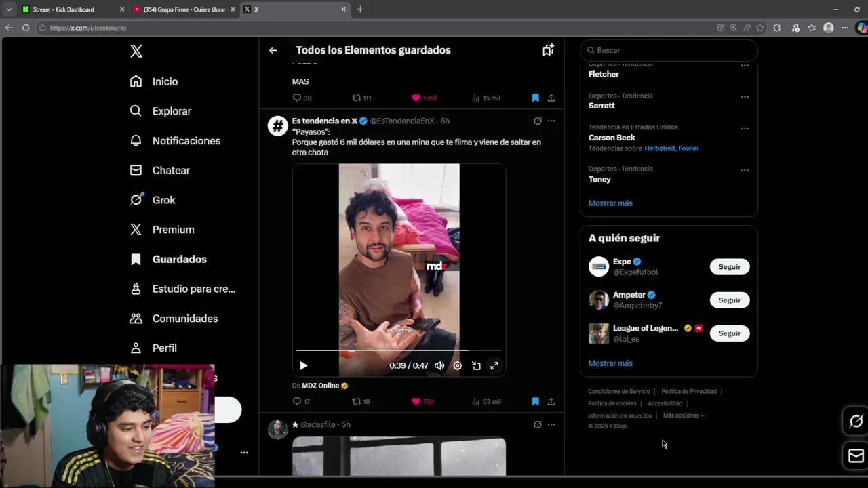
Task: Open Chatear in the sidebar
Action: [x=160, y=170]
